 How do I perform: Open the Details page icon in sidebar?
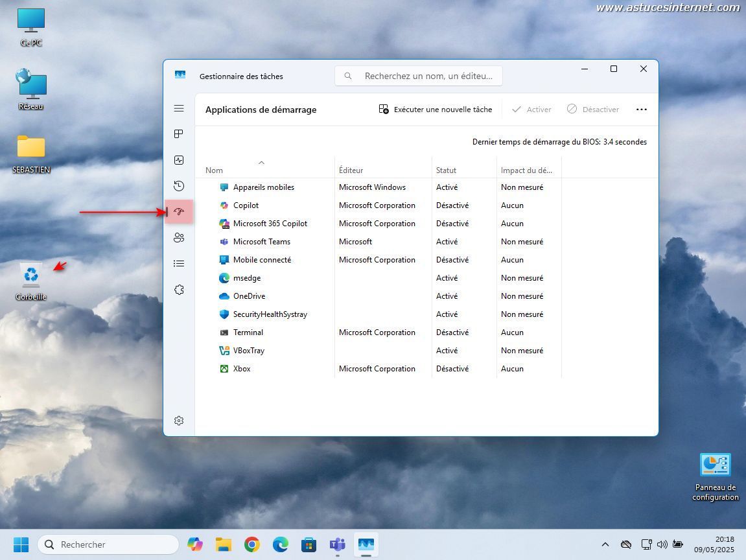pos(179,264)
